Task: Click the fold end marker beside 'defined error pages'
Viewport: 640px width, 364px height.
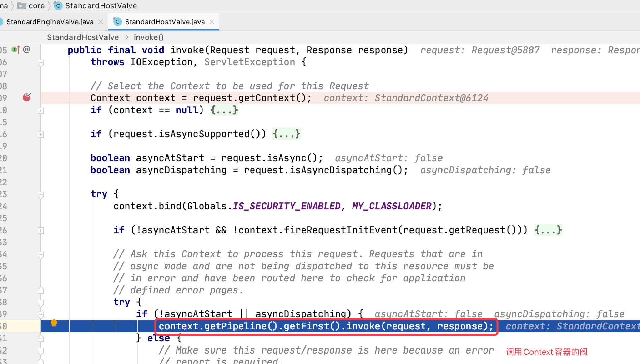Action: tap(41, 291)
